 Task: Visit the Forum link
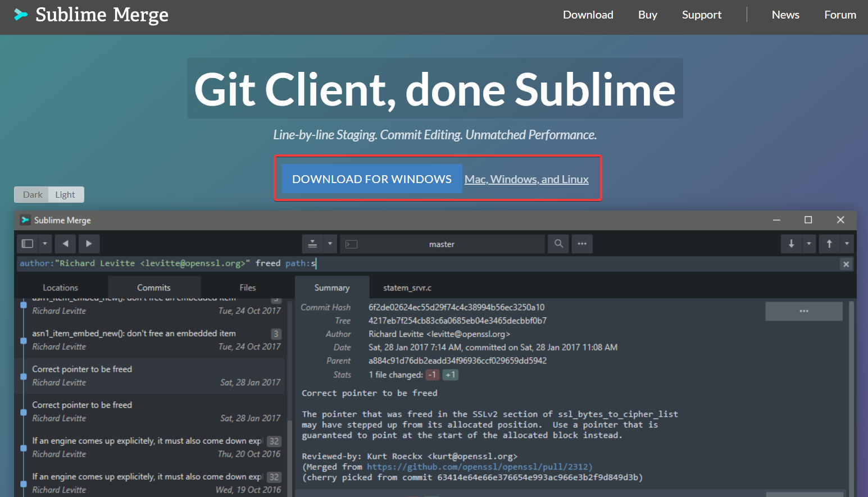coord(840,15)
